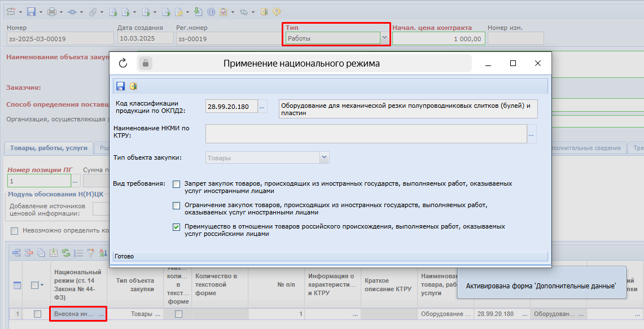Viewport: 644px width, 329px height.
Task: Click the lock icon in dialog header
Action: (x=145, y=63)
